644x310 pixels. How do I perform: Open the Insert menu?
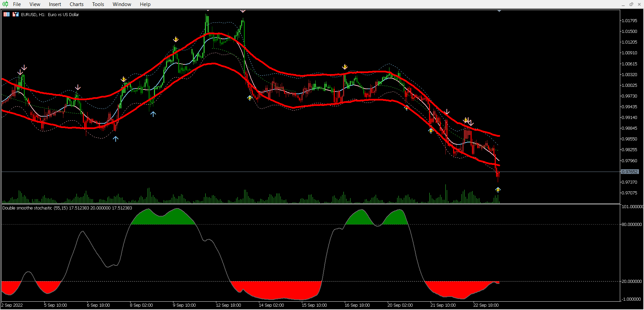[x=55, y=4]
